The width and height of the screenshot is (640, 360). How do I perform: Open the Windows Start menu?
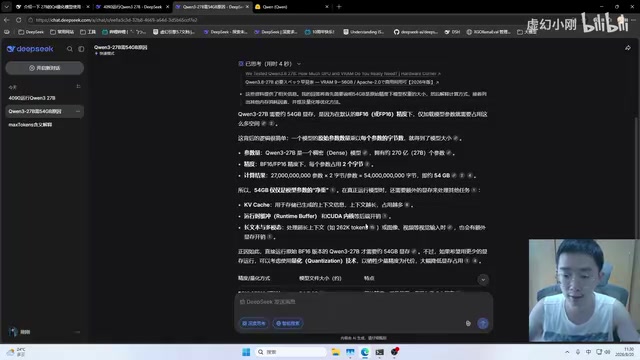pos(246,352)
